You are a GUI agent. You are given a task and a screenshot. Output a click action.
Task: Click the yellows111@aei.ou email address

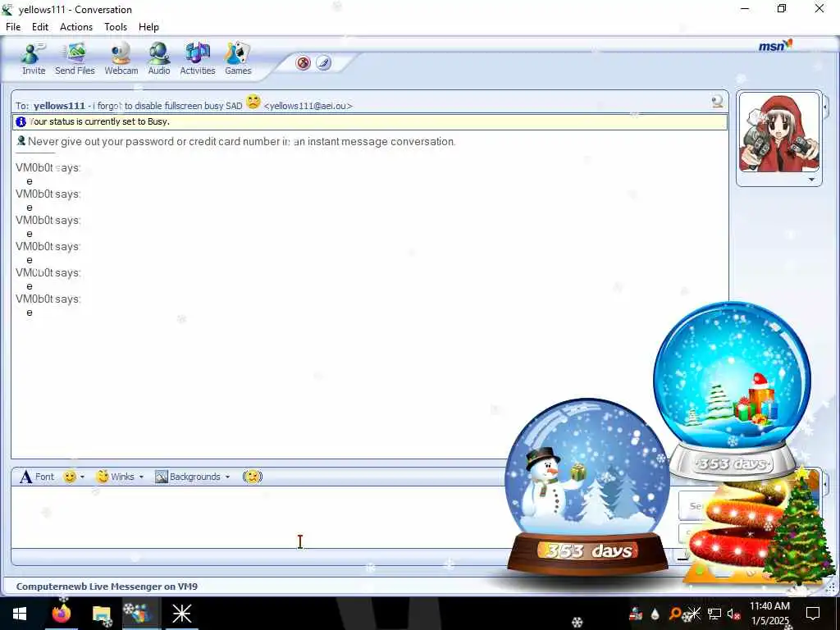(x=308, y=106)
